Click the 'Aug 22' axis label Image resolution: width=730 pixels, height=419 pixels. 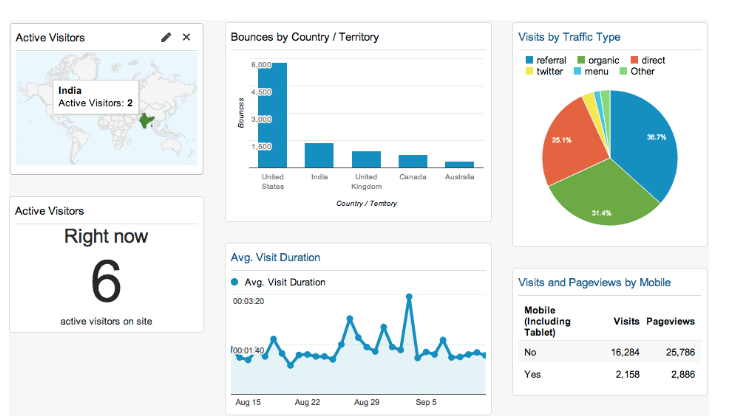pos(307,402)
